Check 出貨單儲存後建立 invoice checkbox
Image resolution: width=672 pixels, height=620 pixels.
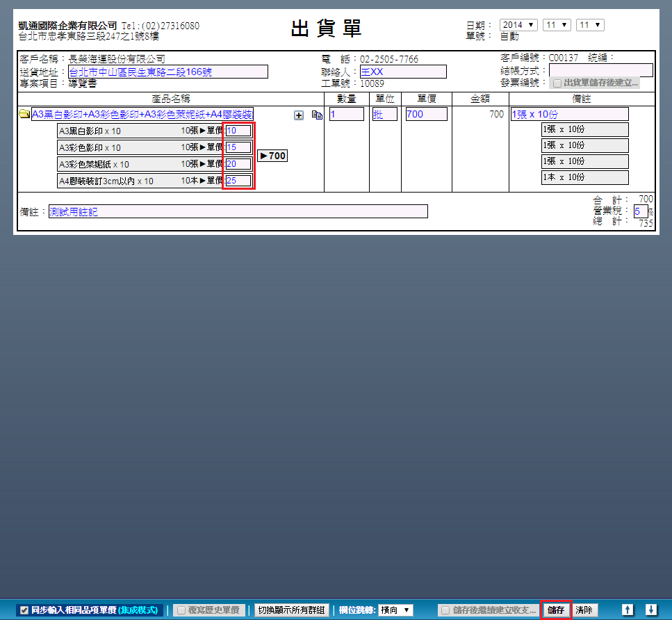click(x=557, y=83)
